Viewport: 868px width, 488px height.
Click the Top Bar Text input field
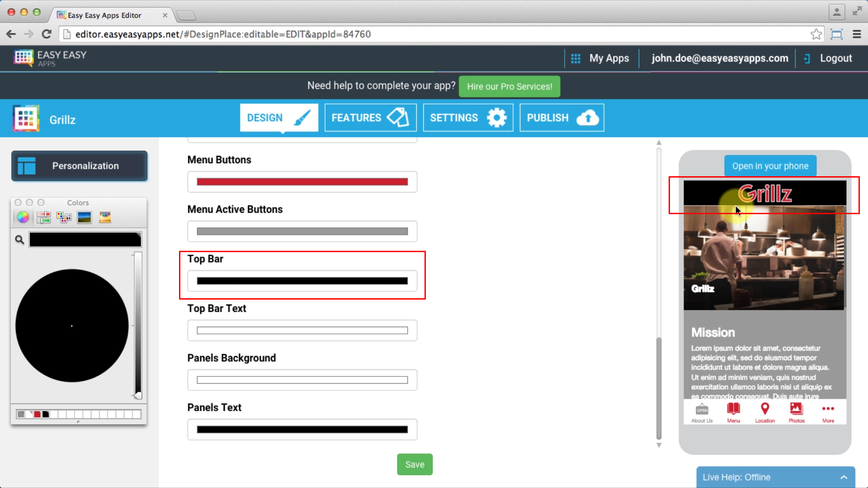302,329
